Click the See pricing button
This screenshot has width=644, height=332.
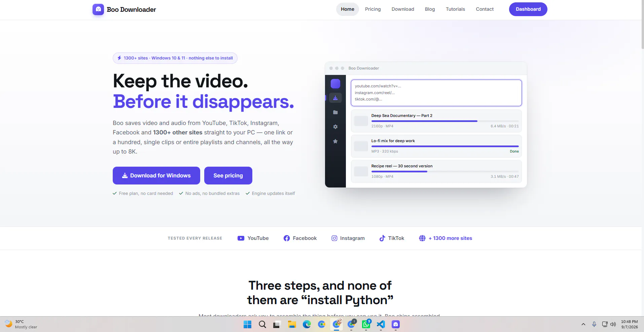[x=228, y=175]
